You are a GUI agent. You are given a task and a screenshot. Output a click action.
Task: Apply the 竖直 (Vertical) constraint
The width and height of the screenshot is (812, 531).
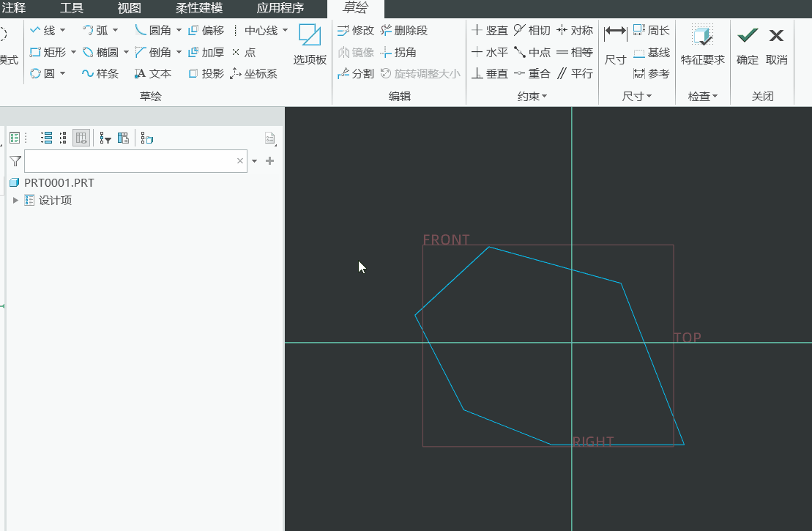489,31
